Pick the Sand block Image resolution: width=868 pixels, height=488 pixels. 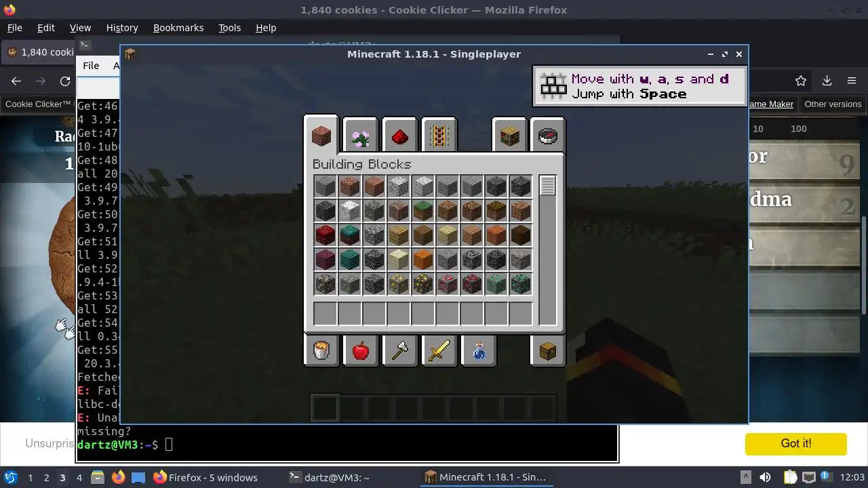pos(398,260)
